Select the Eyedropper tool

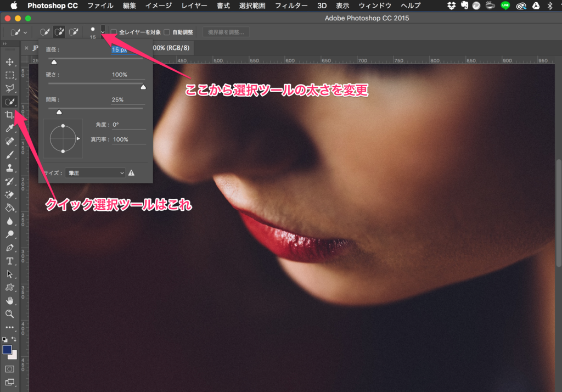(10, 128)
